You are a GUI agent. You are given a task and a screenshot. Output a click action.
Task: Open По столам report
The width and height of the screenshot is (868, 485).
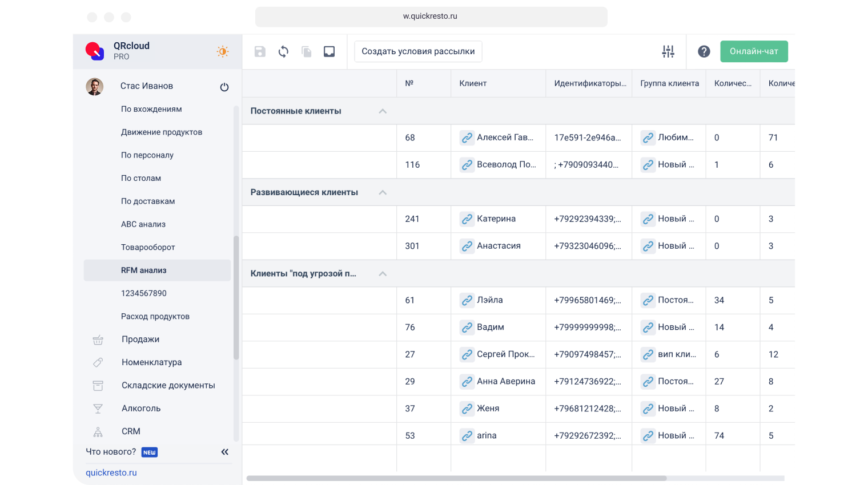[141, 178]
